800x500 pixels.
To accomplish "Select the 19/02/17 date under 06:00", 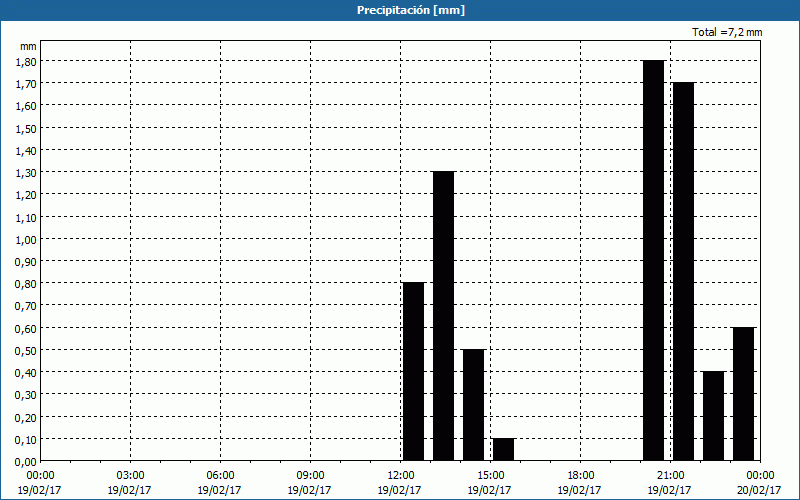I will [219, 490].
